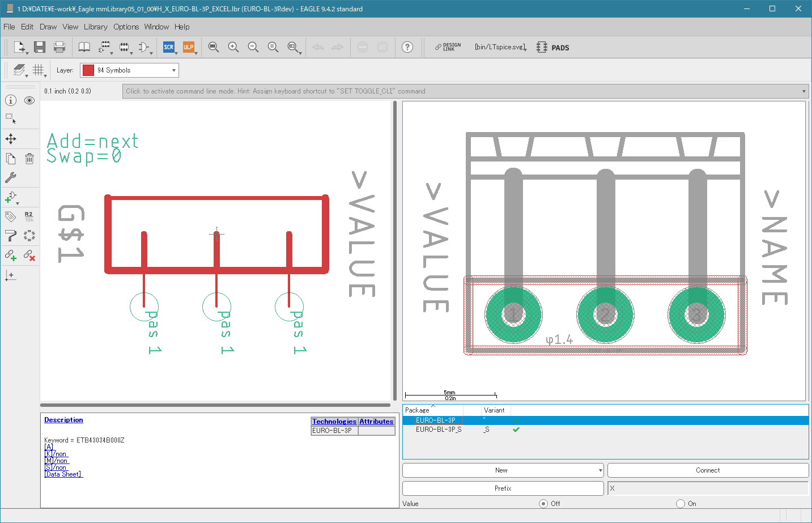812x523 pixels.
Task: Click the red layer color swatch
Action: pos(88,70)
